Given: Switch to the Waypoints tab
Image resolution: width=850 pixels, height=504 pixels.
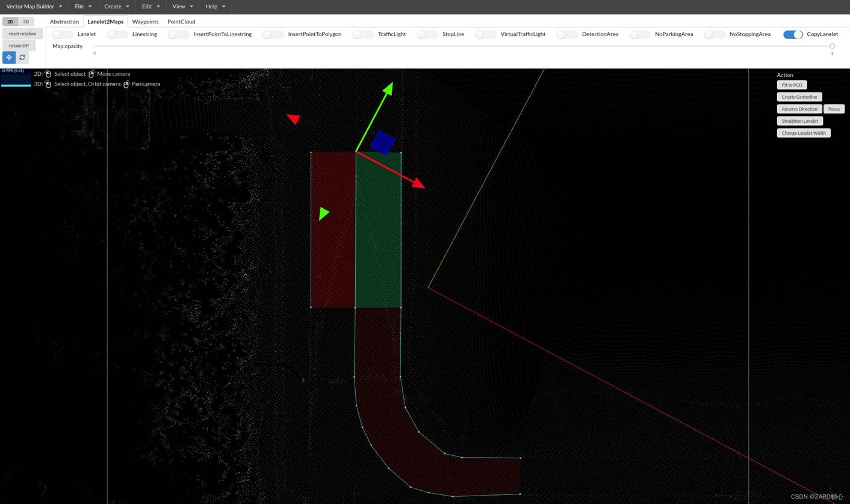Looking at the screenshot, I should [145, 22].
